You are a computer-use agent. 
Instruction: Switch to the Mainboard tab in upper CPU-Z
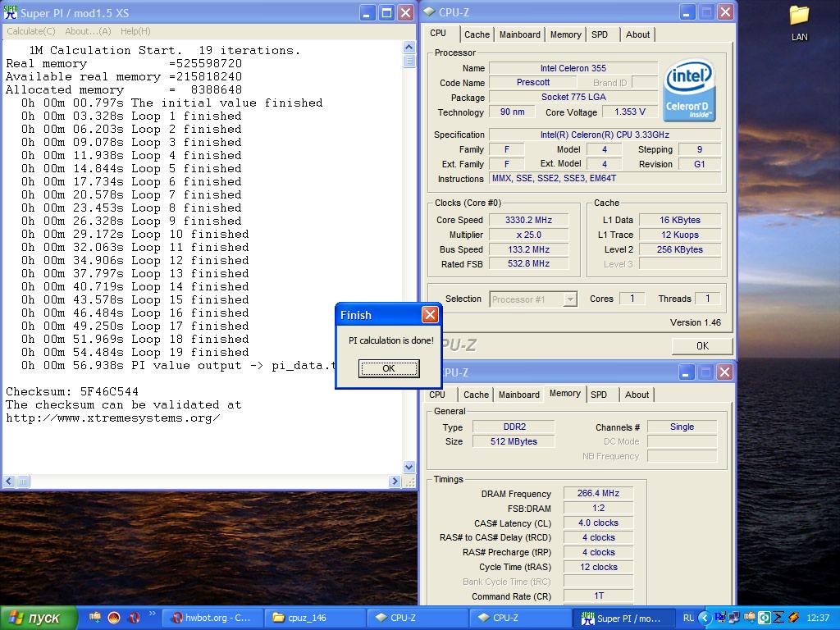tap(519, 34)
